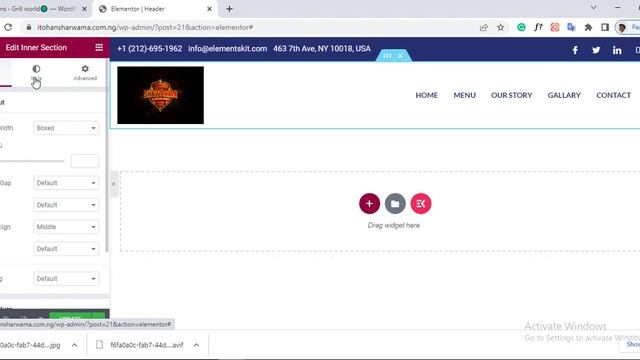640x360 pixels.
Task: Open the downloaded .jpg file
Action: (31, 345)
